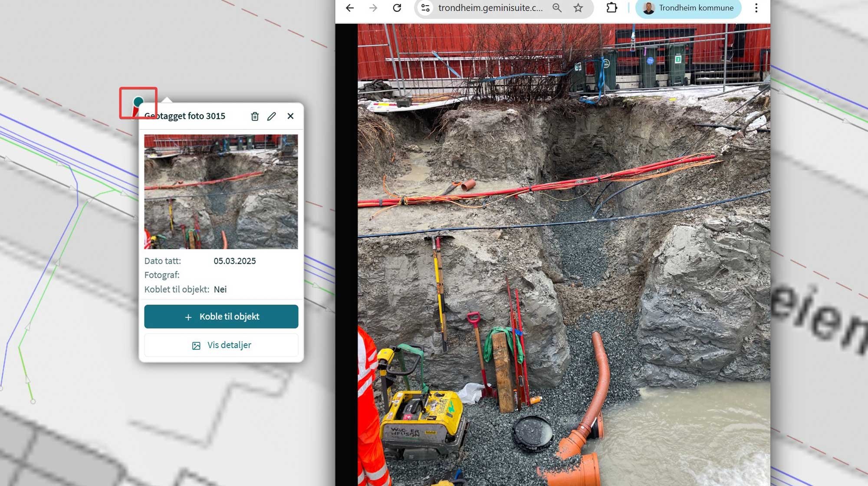Screen dimensions: 868x486
Task: Click the page zoom magnifier in address bar
Action: point(557,8)
